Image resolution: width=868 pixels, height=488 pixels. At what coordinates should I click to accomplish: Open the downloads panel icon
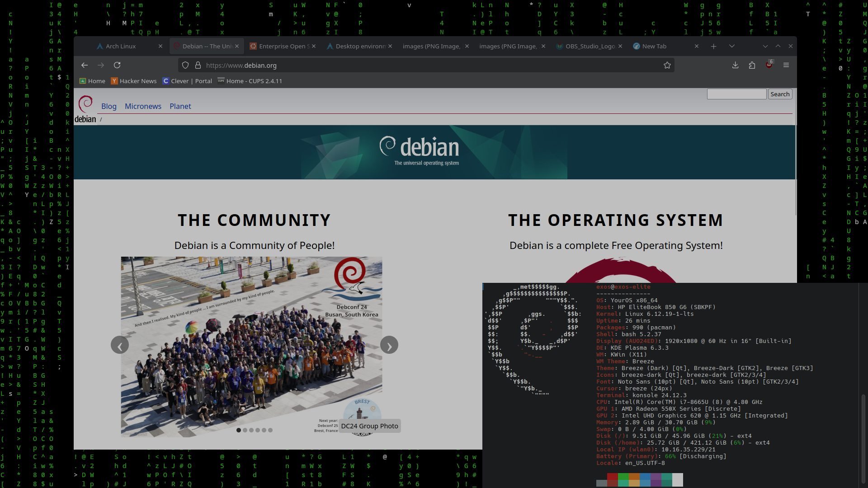click(x=736, y=65)
